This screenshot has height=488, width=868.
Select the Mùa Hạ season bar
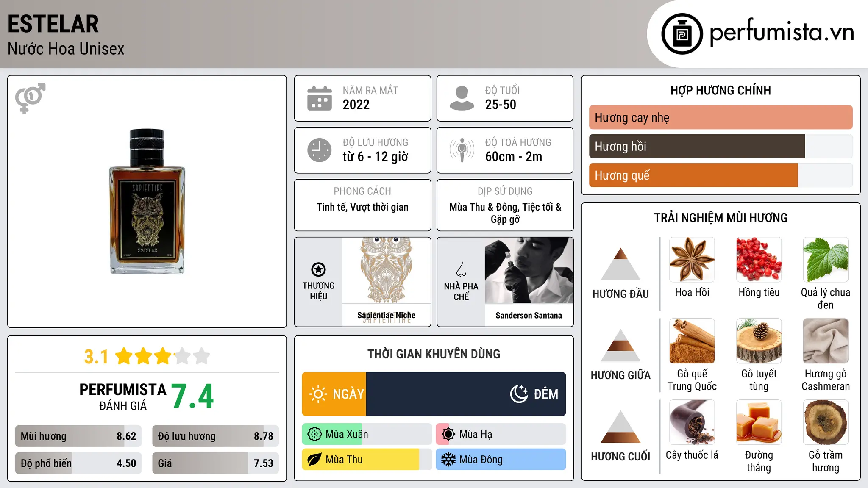(x=501, y=434)
